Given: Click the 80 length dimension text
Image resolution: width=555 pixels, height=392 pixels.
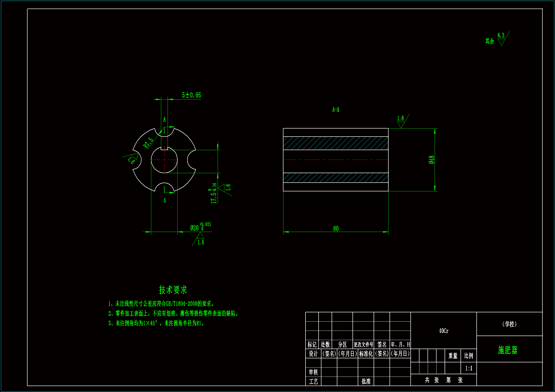Looking at the screenshot, I should pyautogui.click(x=336, y=228).
